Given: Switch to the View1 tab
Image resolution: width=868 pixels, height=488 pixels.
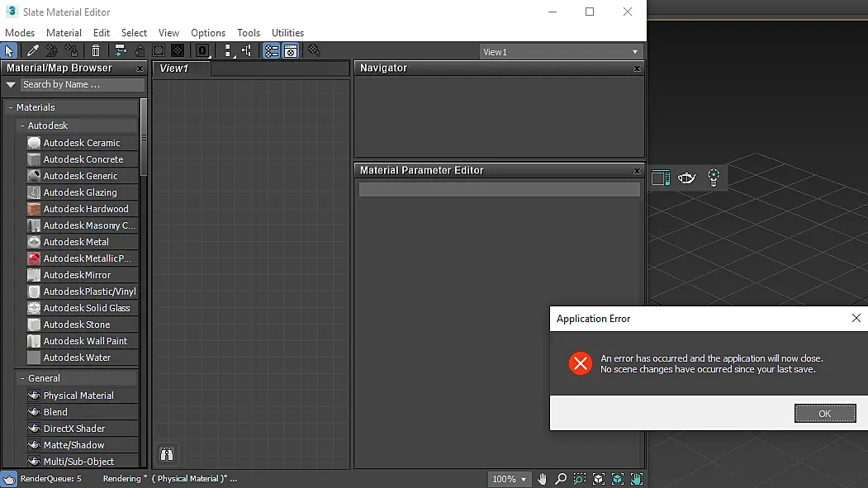Looking at the screenshot, I should [182, 68].
